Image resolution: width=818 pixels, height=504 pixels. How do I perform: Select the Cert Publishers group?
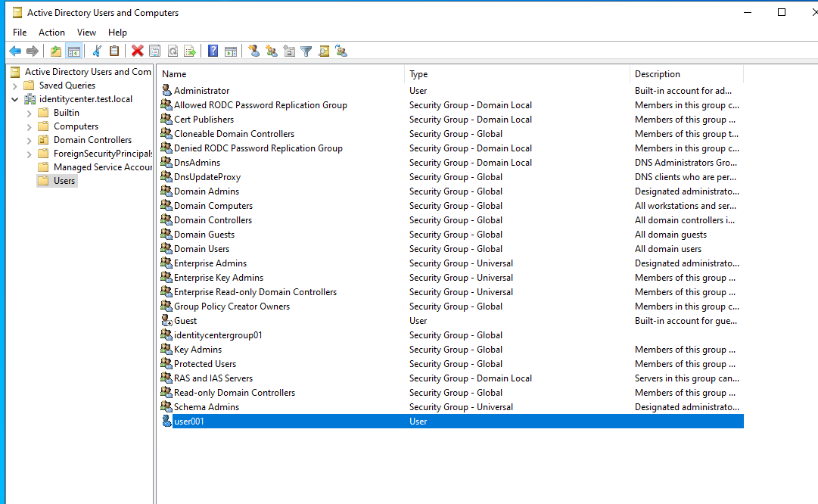tap(204, 120)
